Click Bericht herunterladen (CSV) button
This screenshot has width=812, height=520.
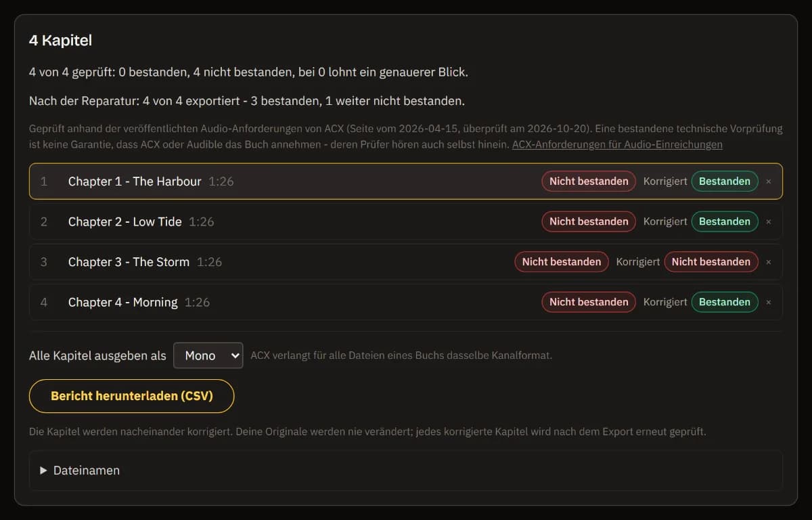pyautogui.click(x=131, y=396)
